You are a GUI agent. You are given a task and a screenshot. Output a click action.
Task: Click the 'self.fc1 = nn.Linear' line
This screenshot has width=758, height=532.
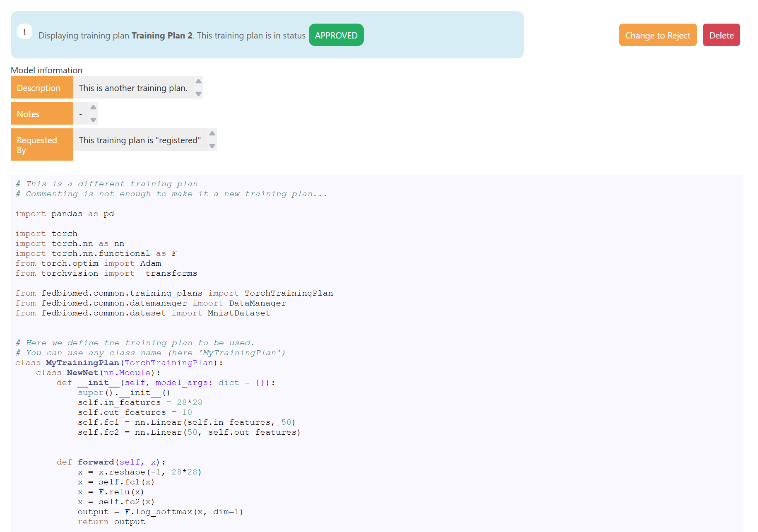pyautogui.click(x=187, y=422)
